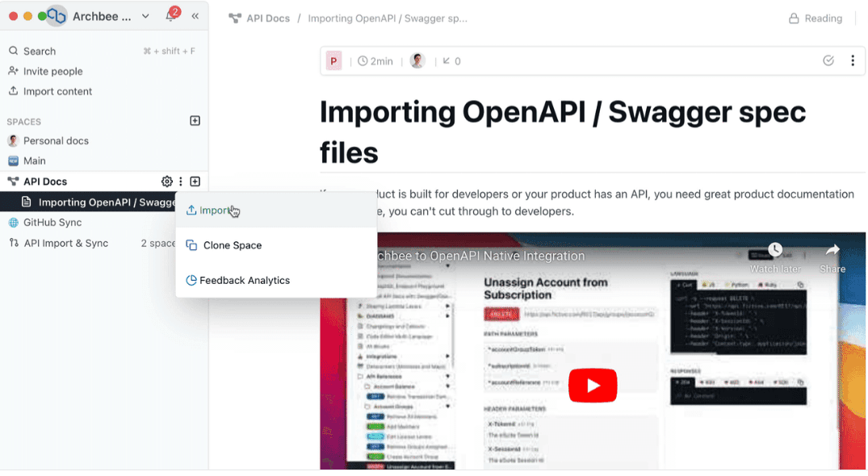The image size is (868, 476).
Task: Open API Docs three-dot options menu
Action: click(181, 182)
